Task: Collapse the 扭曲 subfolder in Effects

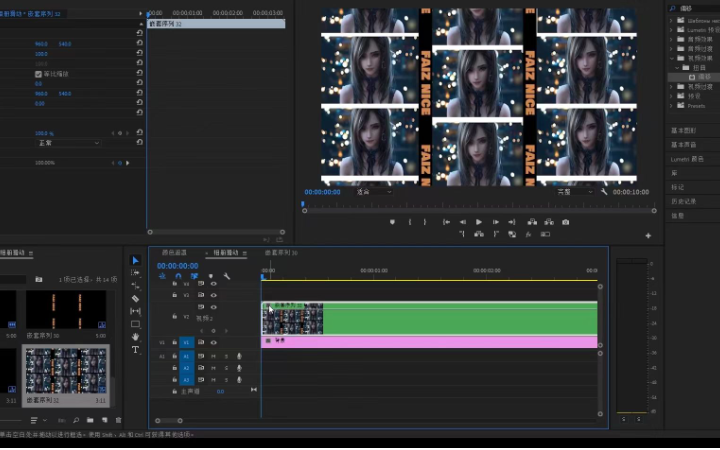Action: (677, 68)
